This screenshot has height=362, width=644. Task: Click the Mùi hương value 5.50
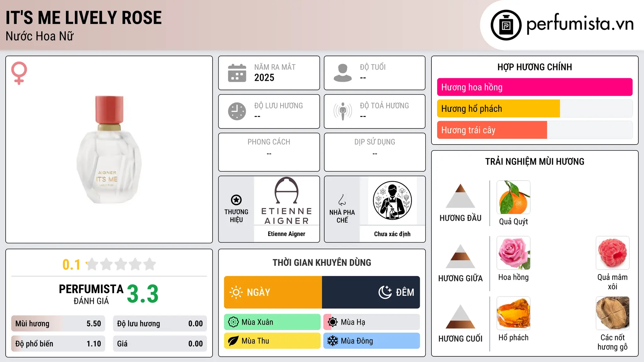(x=94, y=324)
